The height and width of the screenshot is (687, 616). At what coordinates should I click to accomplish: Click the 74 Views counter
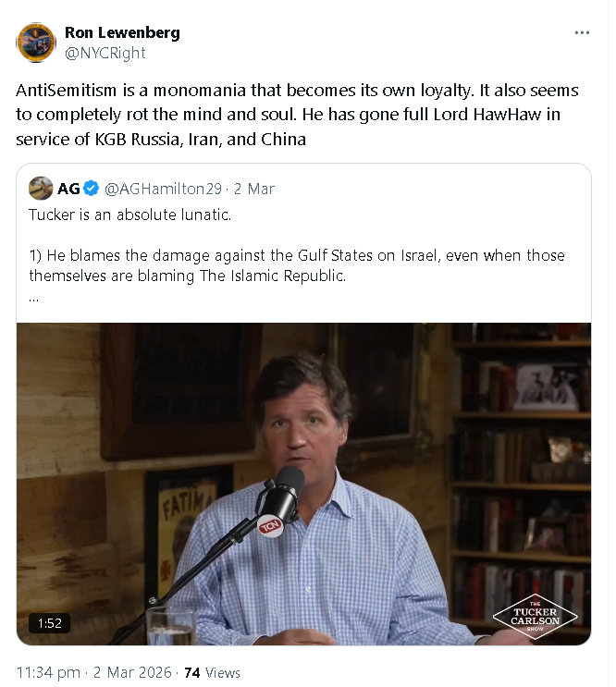212,672
